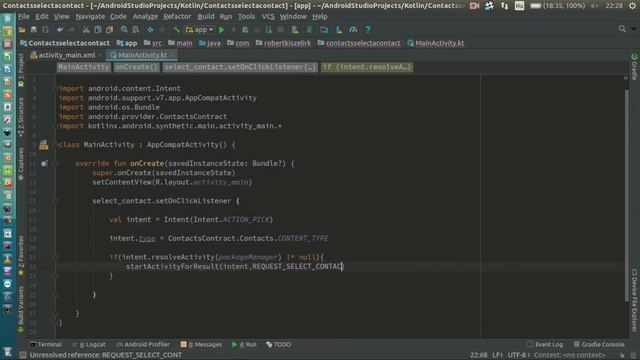Image resolution: width=640 pixels, height=360 pixels.
Task: Open Help with the question mark icon
Action: [x=368, y=30]
